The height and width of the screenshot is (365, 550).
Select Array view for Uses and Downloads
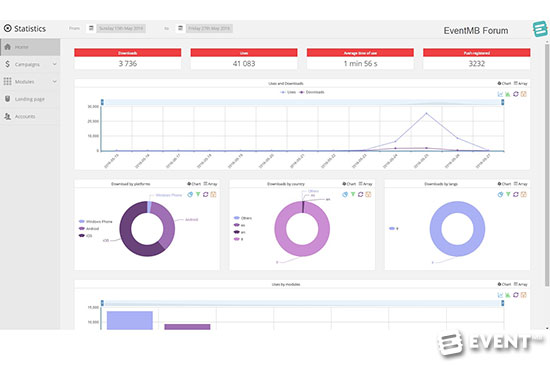pos(521,83)
